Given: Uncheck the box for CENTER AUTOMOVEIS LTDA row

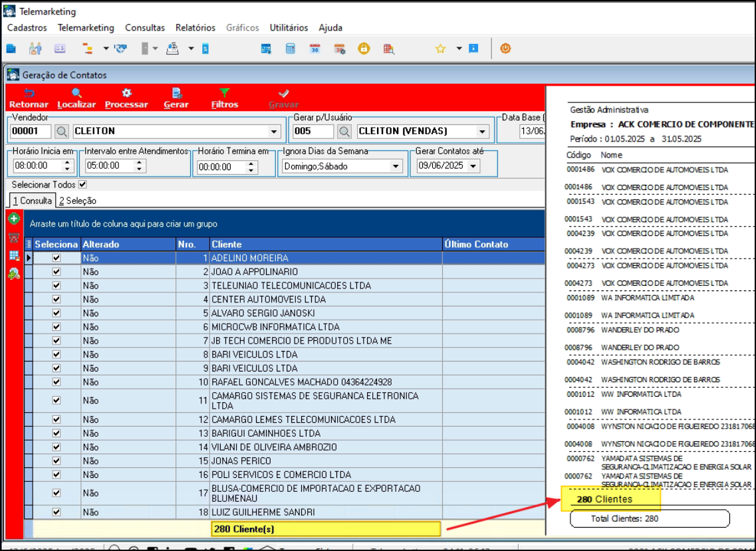Looking at the screenshot, I should [57, 299].
